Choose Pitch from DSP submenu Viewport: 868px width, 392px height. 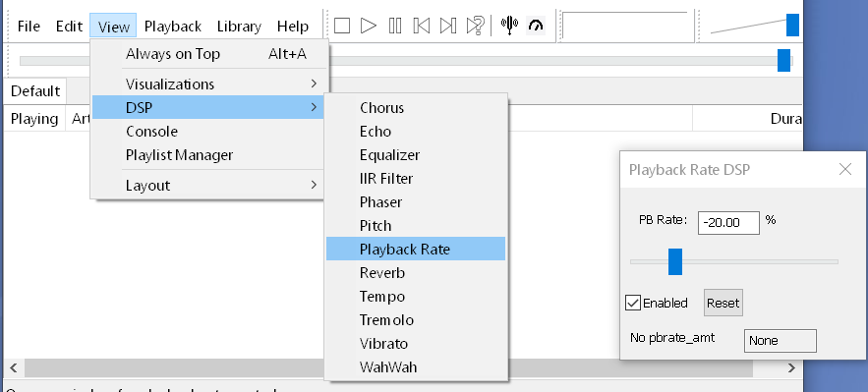click(416, 226)
